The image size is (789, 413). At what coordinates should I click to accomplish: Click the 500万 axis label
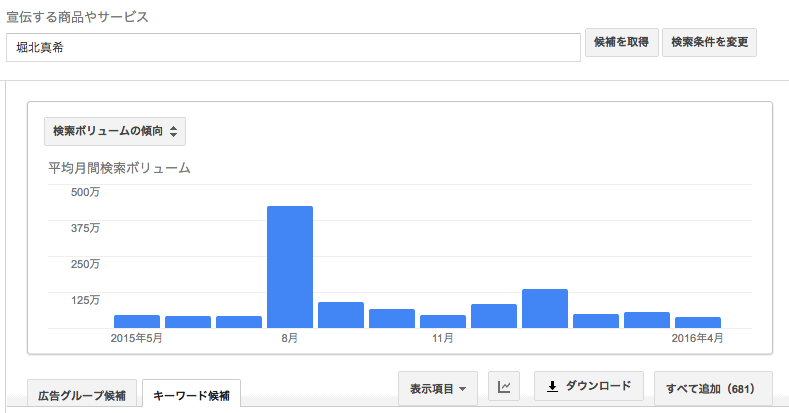tap(84, 192)
